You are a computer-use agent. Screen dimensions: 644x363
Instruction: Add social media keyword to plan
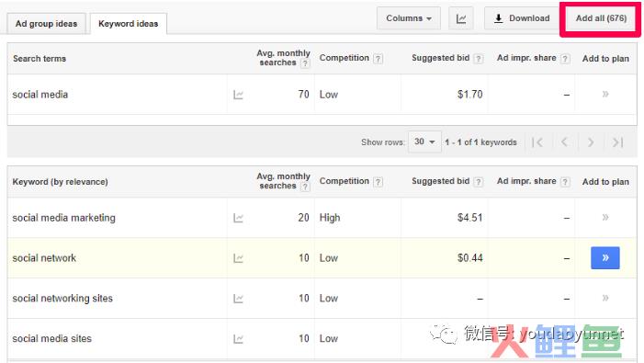point(605,95)
